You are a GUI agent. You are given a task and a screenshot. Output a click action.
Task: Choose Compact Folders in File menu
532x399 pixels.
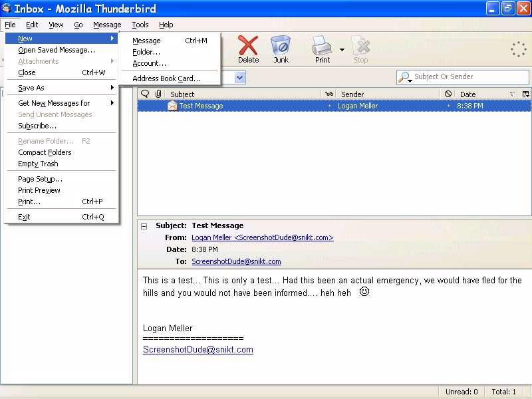61,152
